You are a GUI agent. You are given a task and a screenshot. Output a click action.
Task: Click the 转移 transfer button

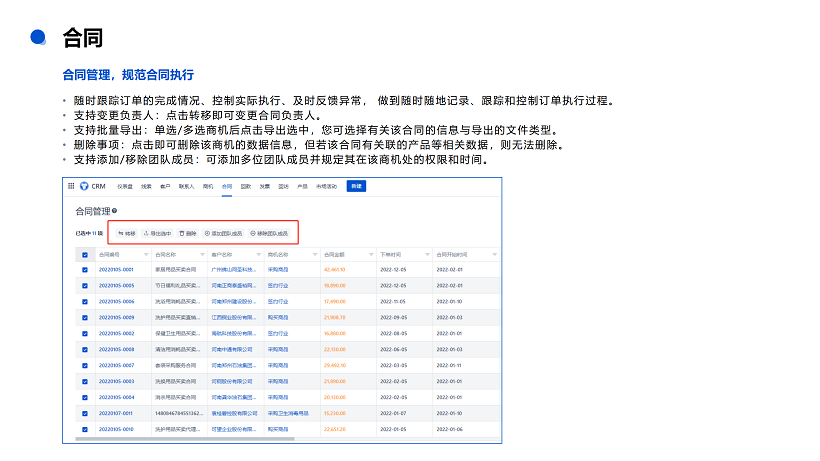[127, 234]
